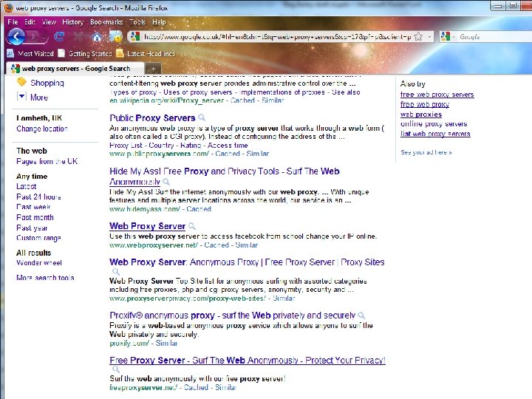
Task: Select the web proxy servers - Google Search tab
Action: click(x=75, y=69)
